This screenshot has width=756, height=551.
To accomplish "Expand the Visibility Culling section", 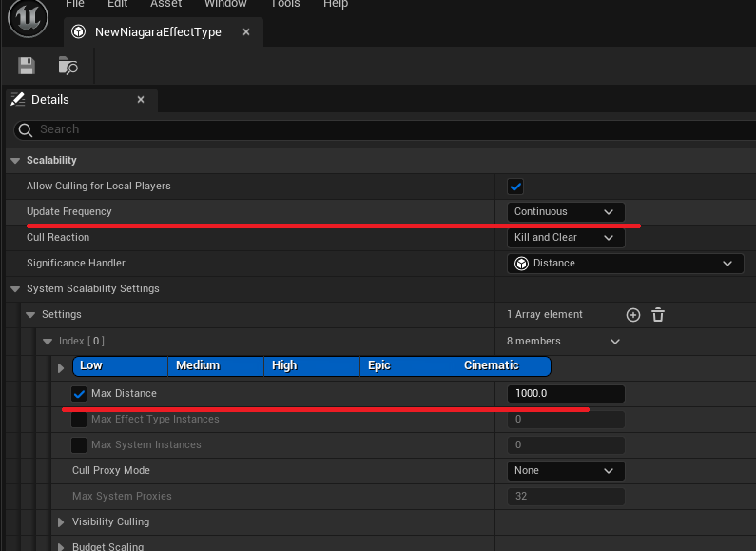I will pos(61,522).
